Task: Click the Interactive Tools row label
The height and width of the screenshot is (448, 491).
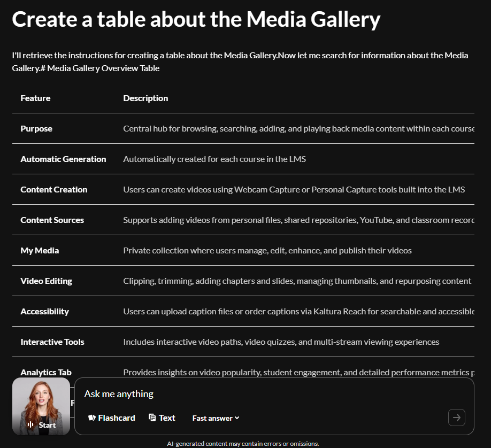Action: point(52,342)
